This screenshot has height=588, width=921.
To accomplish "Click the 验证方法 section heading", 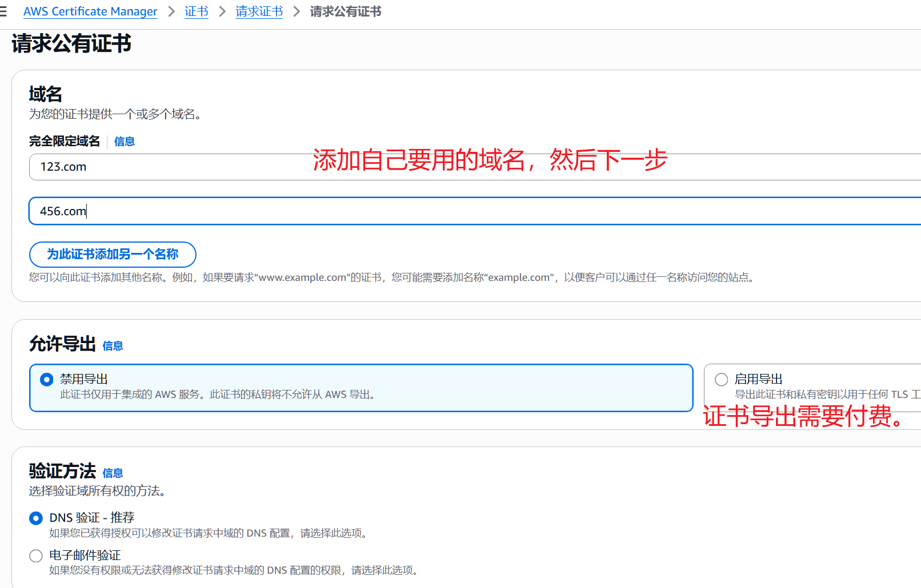I will (x=62, y=472).
